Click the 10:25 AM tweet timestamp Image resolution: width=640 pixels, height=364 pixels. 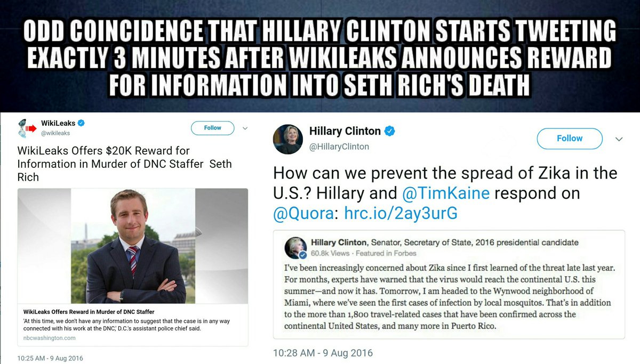coord(50,358)
